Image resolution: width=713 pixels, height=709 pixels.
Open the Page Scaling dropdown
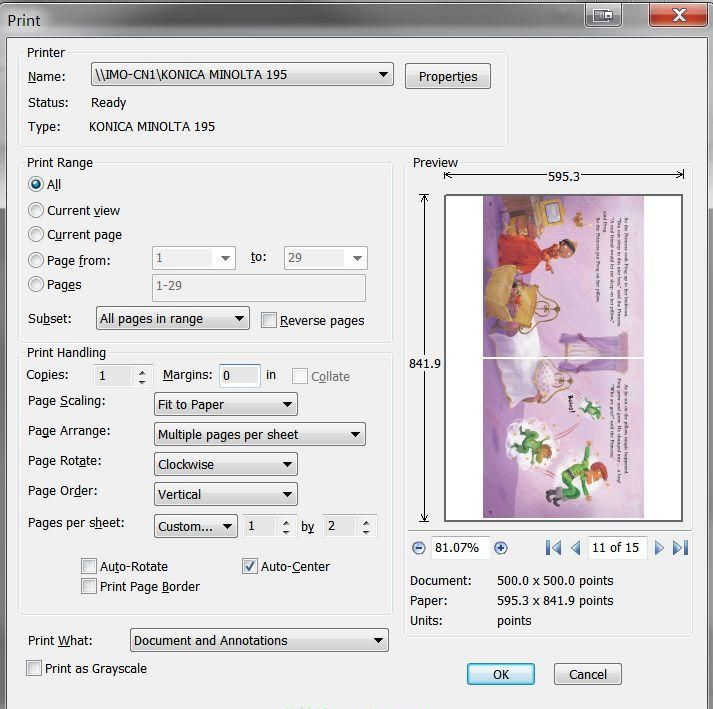tap(226, 404)
